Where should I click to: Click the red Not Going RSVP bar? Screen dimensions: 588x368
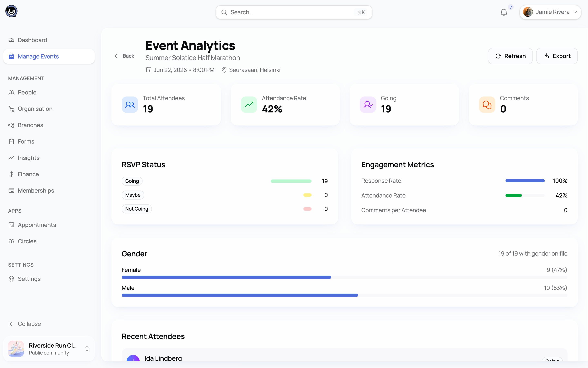pyautogui.click(x=307, y=209)
